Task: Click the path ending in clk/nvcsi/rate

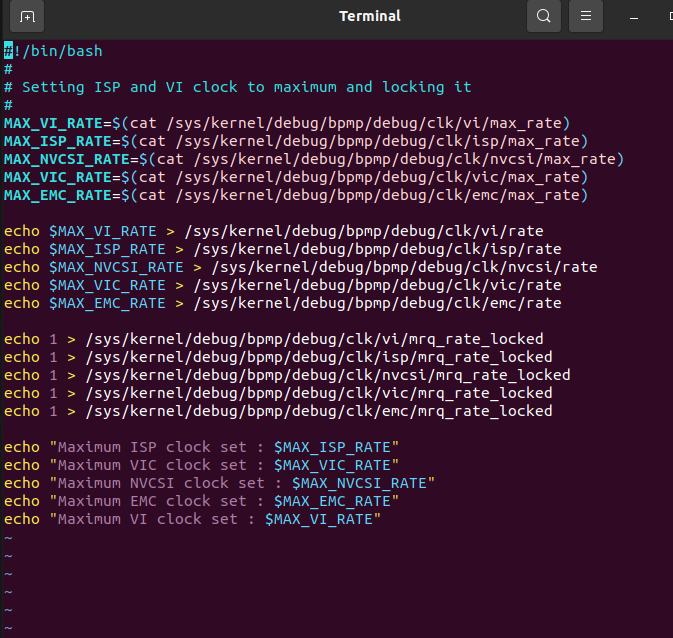Action: 404,267
